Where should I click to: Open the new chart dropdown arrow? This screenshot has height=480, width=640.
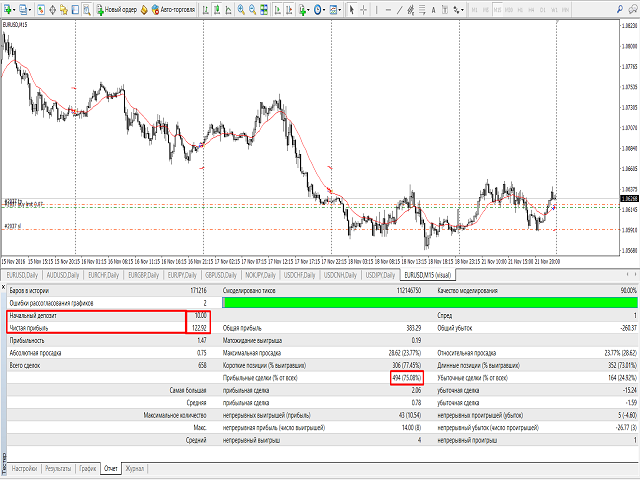15,9
